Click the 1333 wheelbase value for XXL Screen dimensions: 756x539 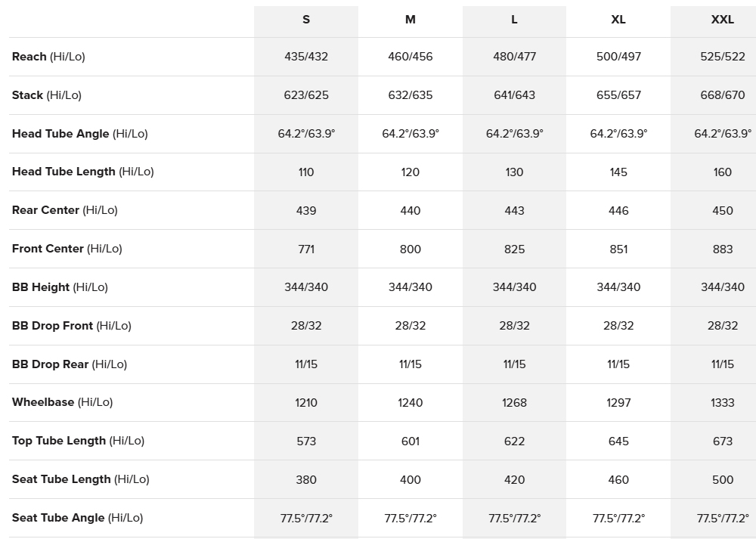[x=722, y=402]
